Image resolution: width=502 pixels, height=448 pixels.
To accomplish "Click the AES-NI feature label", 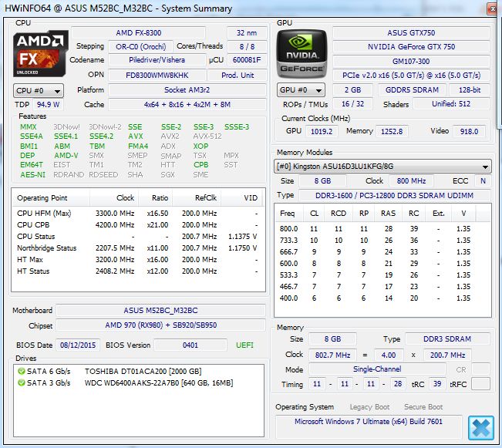I will coord(32,175).
